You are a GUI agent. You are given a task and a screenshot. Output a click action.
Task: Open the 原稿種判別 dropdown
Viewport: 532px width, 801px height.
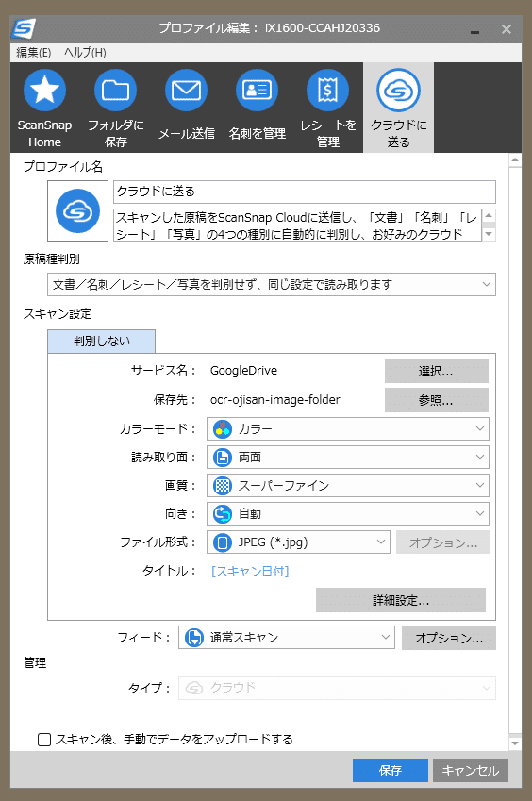click(272, 285)
